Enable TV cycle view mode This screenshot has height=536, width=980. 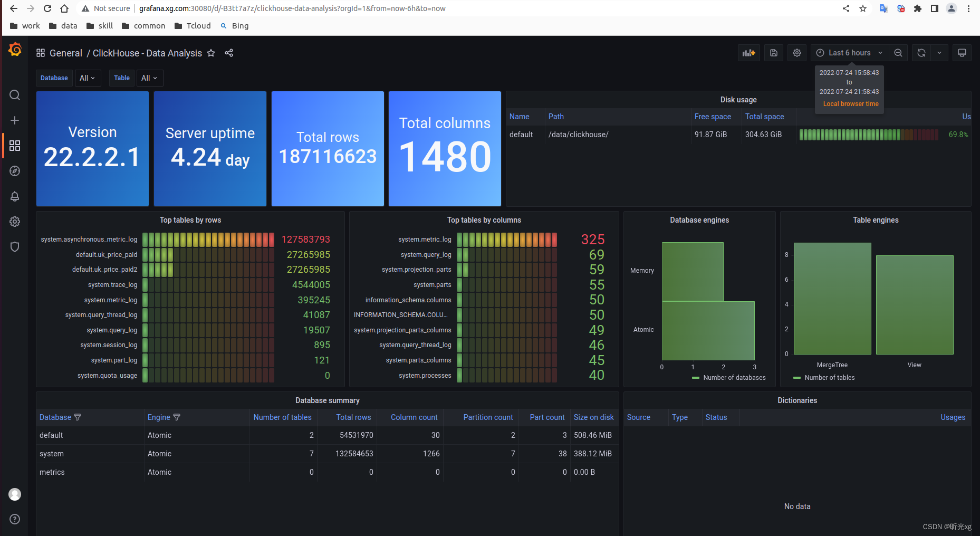(962, 53)
